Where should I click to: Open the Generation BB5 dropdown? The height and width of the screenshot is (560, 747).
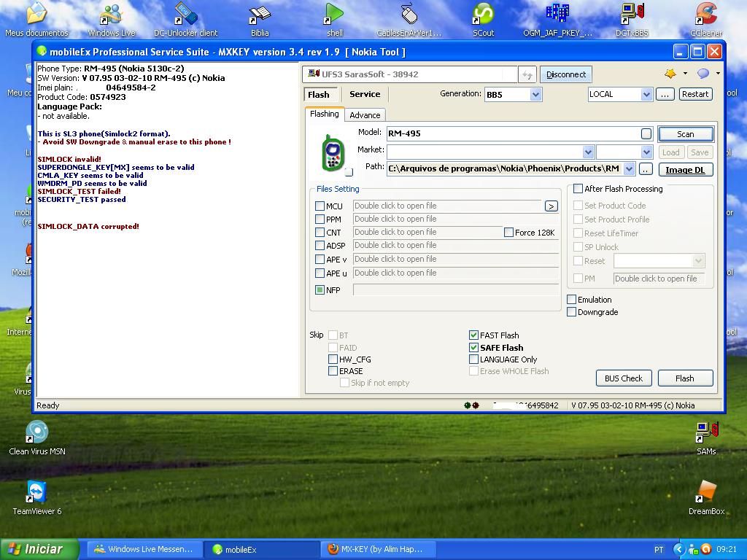pyautogui.click(x=535, y=94)
